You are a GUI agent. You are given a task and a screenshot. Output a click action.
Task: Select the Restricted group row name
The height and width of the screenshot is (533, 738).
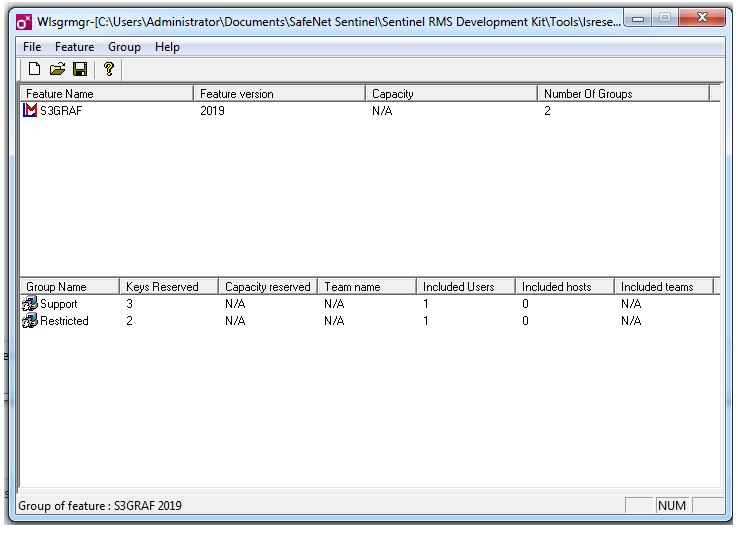pos(64,321)
